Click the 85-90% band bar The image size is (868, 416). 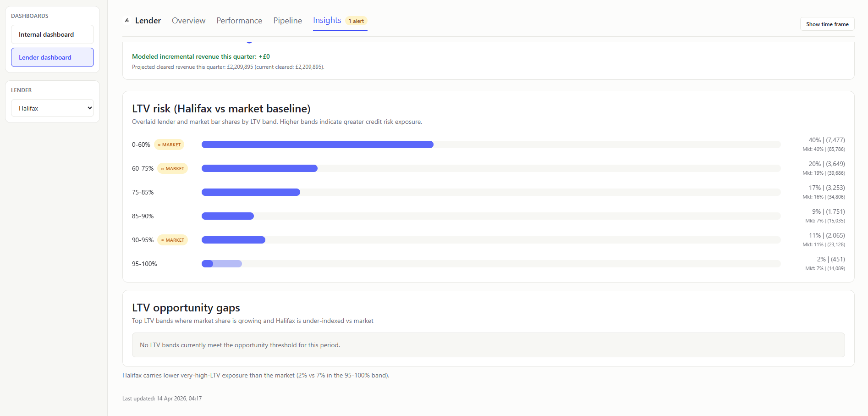(227, 216)
